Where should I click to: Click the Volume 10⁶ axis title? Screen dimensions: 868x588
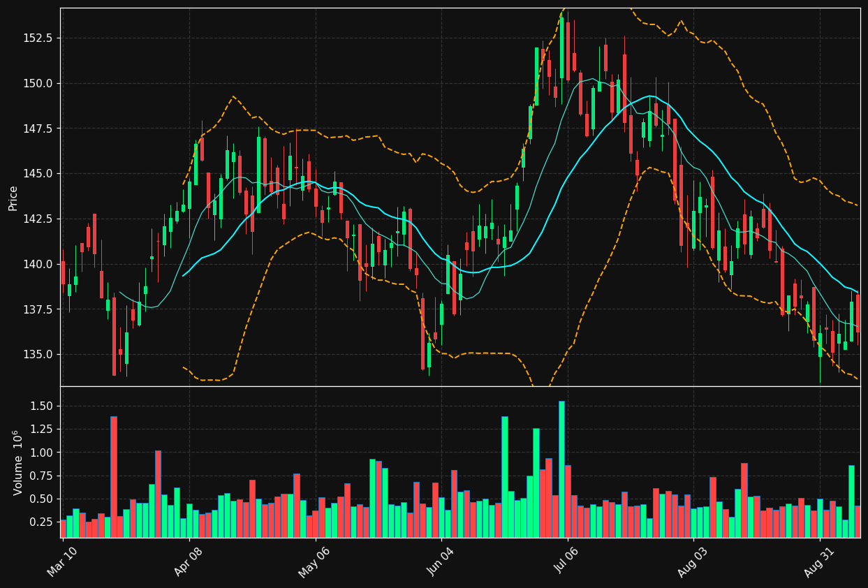tap(17, 462)
